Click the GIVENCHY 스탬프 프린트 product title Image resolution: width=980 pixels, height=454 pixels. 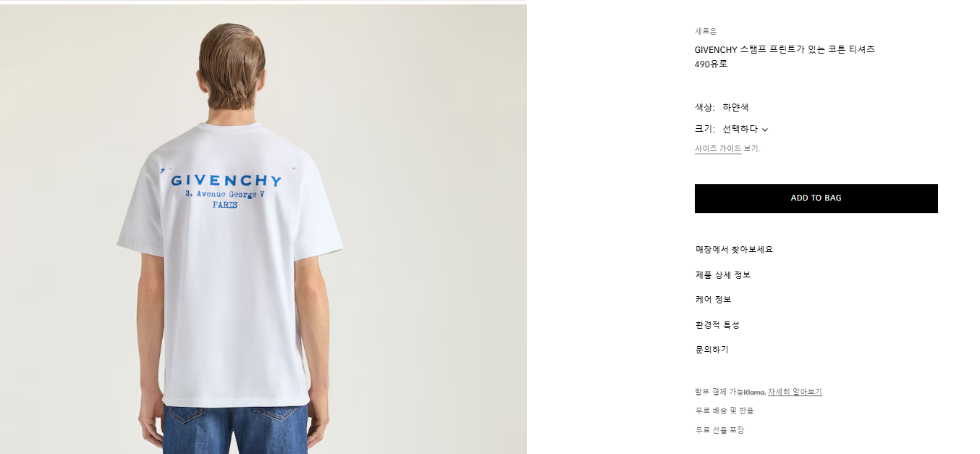[x=785, y=50]
